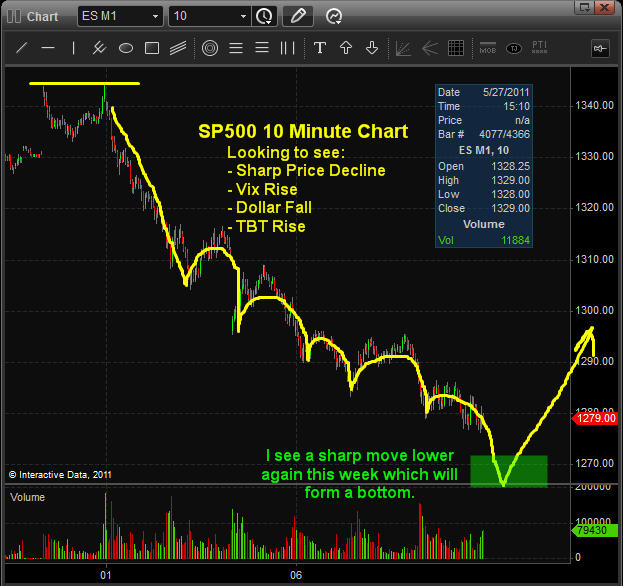Image resolution: width=623 pixels, height=586 pixels.
Task: Select the vertical line tool
Action: 73,47
